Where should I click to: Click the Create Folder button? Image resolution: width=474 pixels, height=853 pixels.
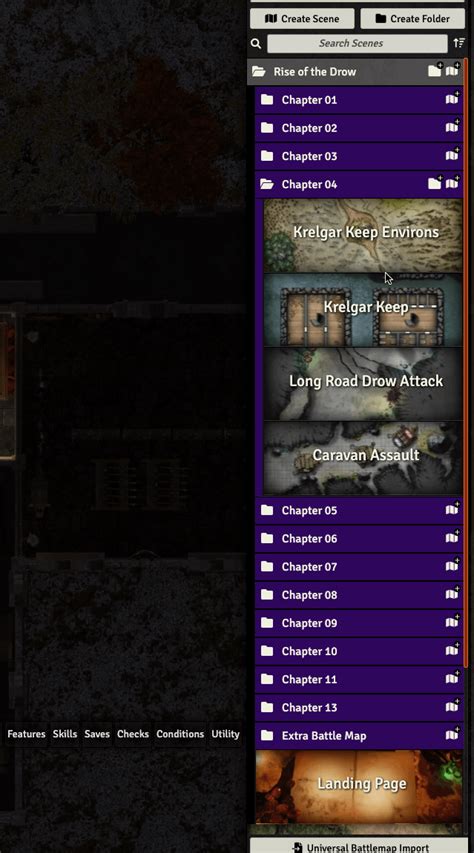[413, 18]
